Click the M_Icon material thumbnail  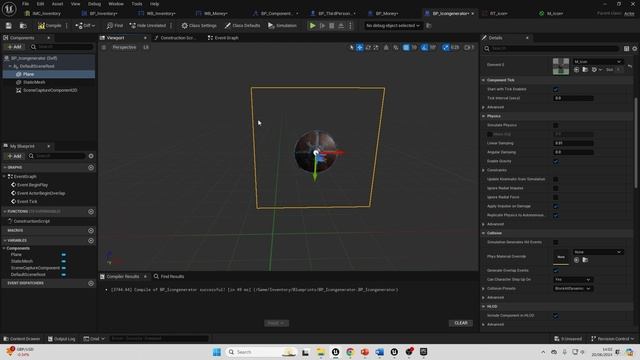pyautogui.click(x=561, y=66)
